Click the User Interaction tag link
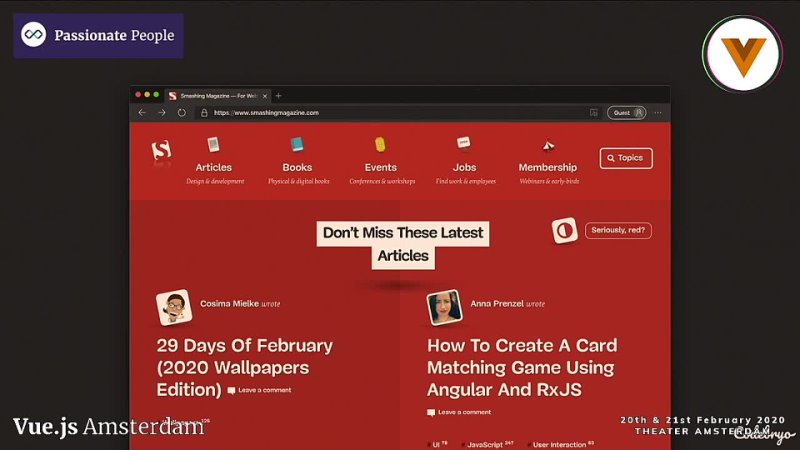This screenshot has height=450, width=800. pos(563,445)
